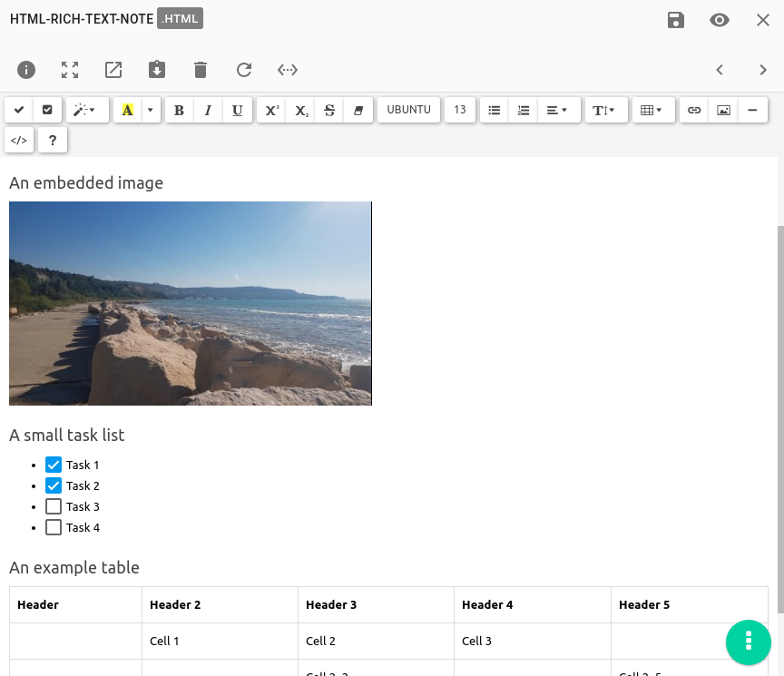Delete the current note
The image size is (784, 676).
[x=201, y=70]
